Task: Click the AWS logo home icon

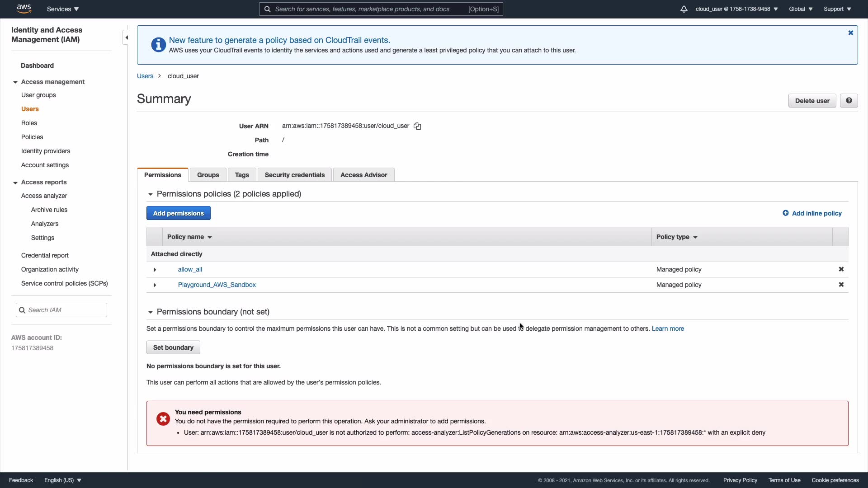Action: click(24, 9)
